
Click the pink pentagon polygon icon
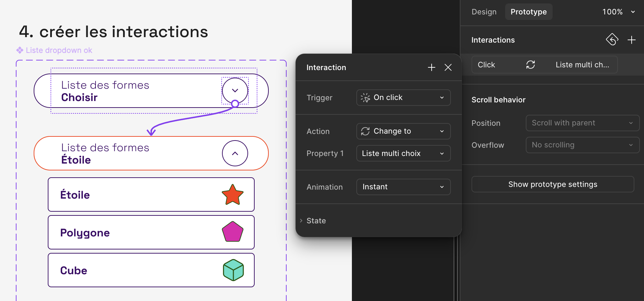click(233, 232)
